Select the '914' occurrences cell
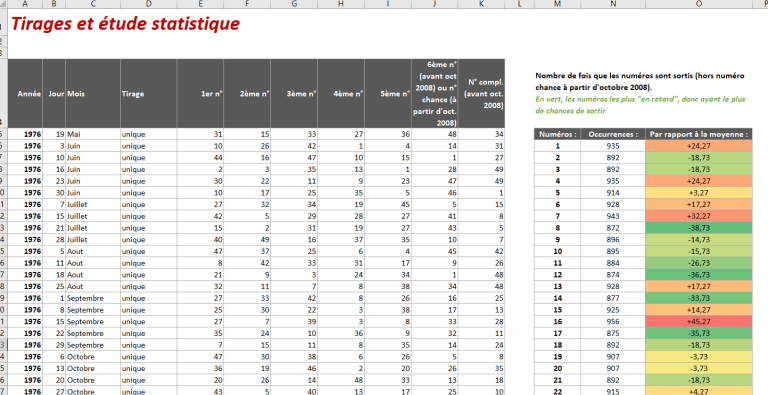This screenshot has width=768, height=395. 613,193
